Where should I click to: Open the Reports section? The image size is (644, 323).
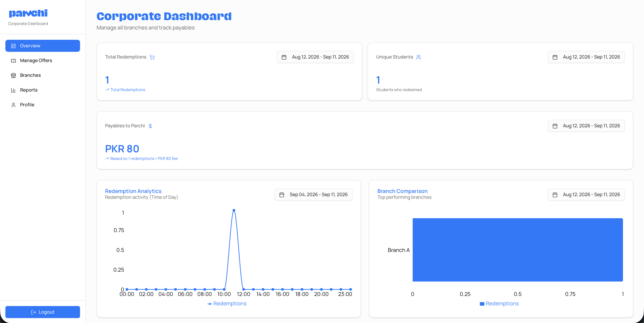click(x=43, y=90)
